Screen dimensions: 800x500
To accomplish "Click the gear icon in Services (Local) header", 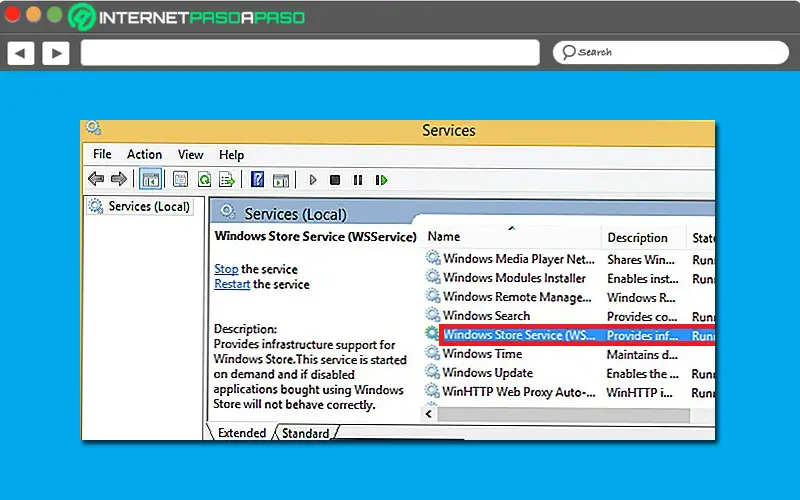I will click(x=228, y=211).
